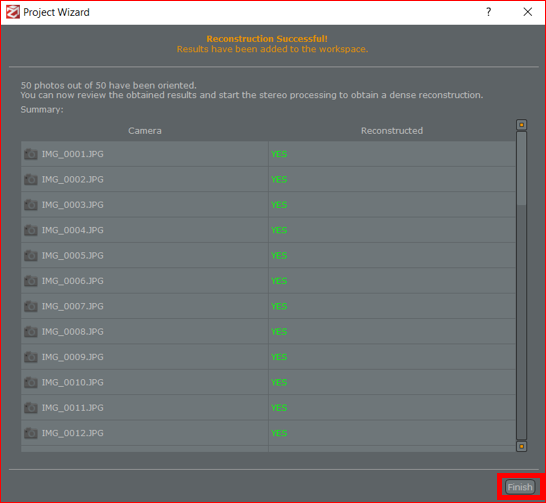Viewport: 546px width, 503px height.
Task: Click YES status for IMG_0009.JPG
Action: (x=279, y=357)
